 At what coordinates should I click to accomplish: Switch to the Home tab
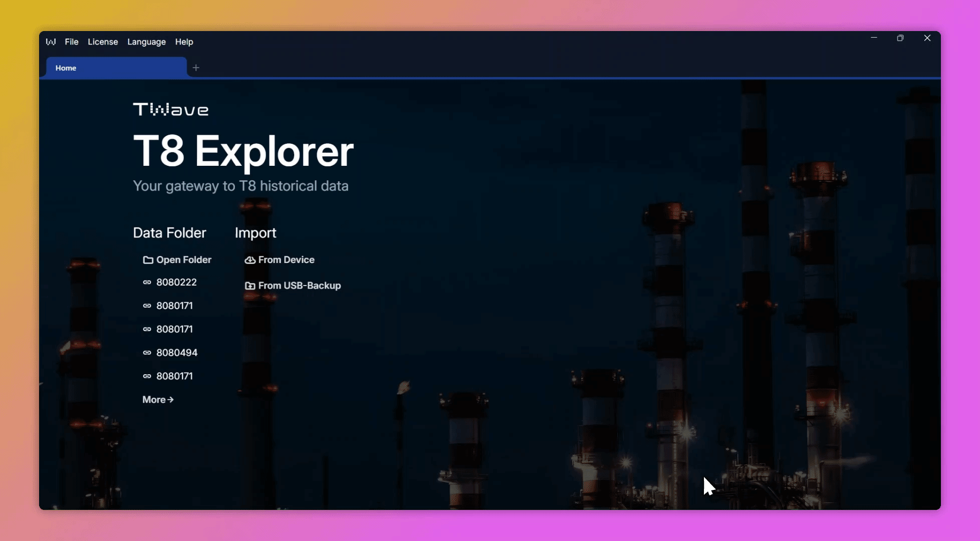pos(66,68)
